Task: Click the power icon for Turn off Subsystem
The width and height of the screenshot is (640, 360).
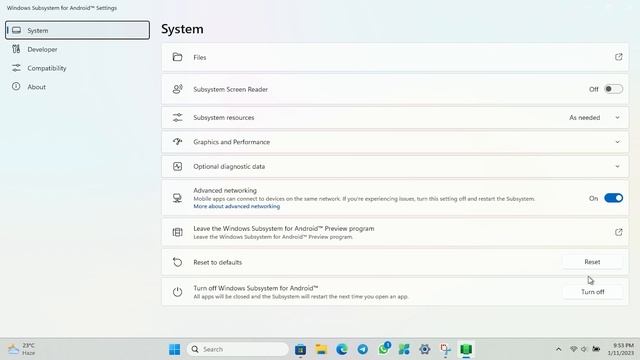Action: [177, 292]
